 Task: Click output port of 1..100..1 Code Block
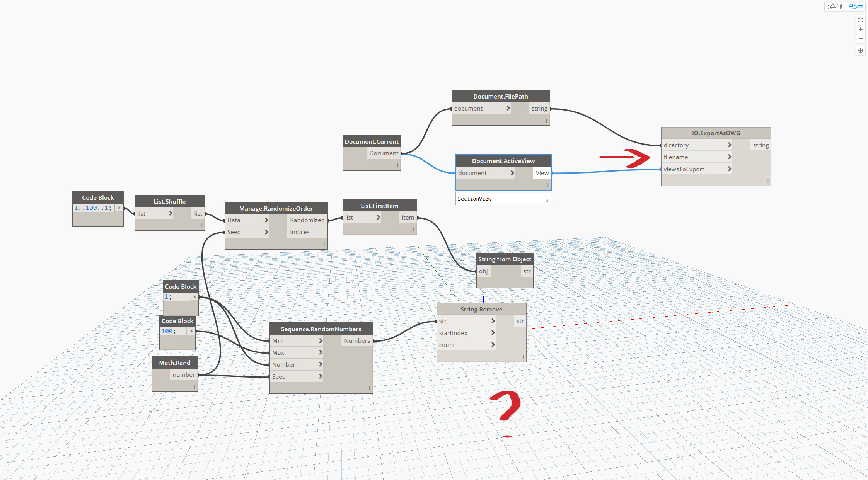click(119, 208)
